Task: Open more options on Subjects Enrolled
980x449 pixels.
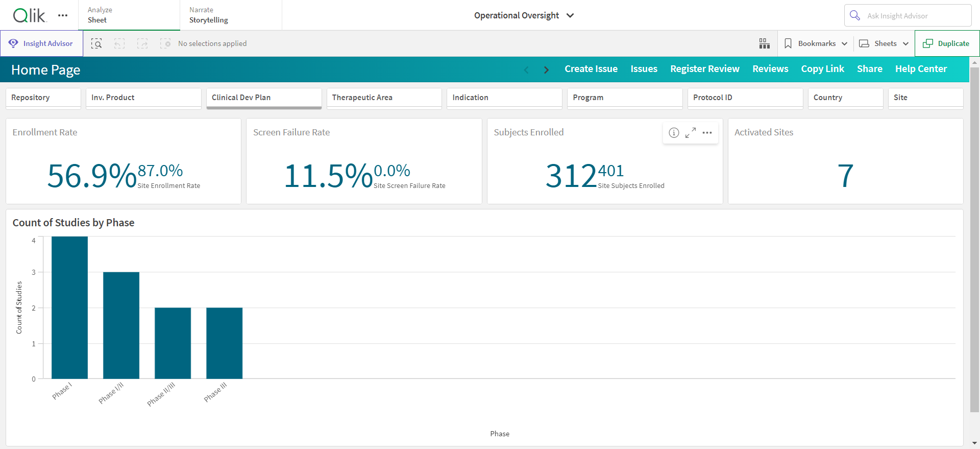Action: pyautogui.click(x=707, y=133)
